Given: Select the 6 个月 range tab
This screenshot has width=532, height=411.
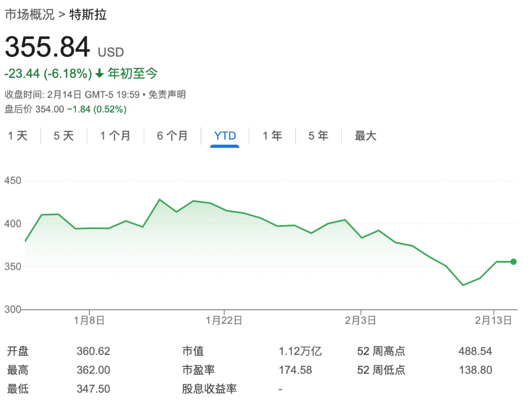Looking at the screenshot, I should (x=172, y=136).
